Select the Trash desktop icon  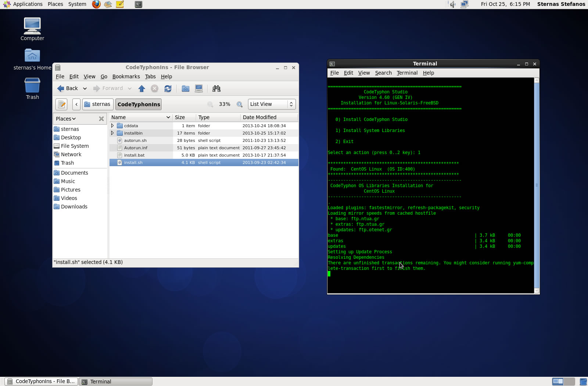click(32, 89)
